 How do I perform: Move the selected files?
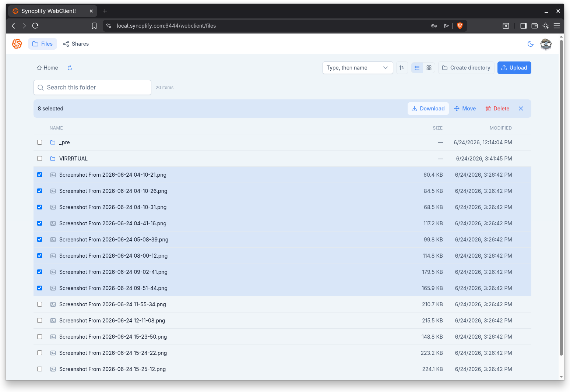pos(465,109)
